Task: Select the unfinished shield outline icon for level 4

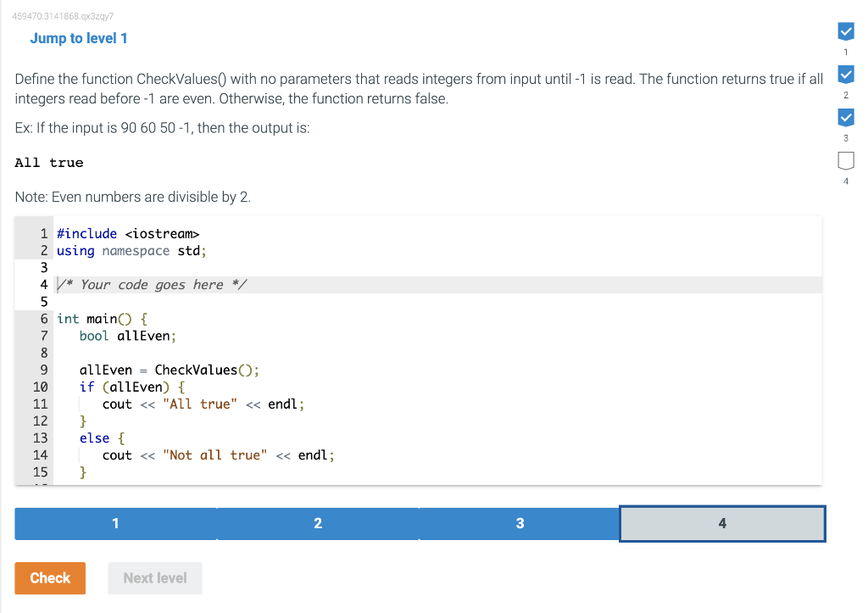Action: pyautogui.click(x=845, y=160)
